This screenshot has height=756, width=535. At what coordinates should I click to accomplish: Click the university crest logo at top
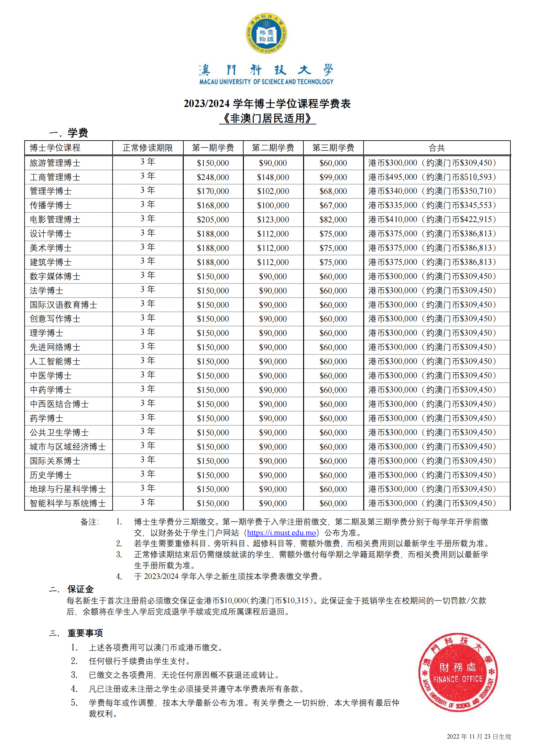coord(267,33)
